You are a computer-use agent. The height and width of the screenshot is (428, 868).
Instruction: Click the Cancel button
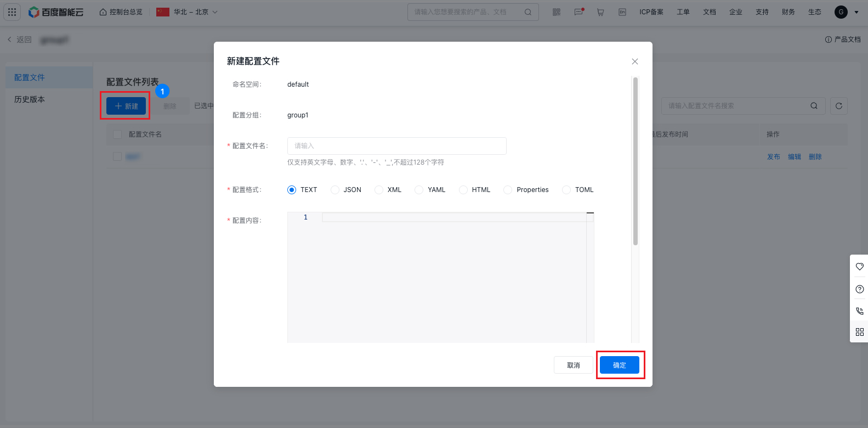[574, 365]
